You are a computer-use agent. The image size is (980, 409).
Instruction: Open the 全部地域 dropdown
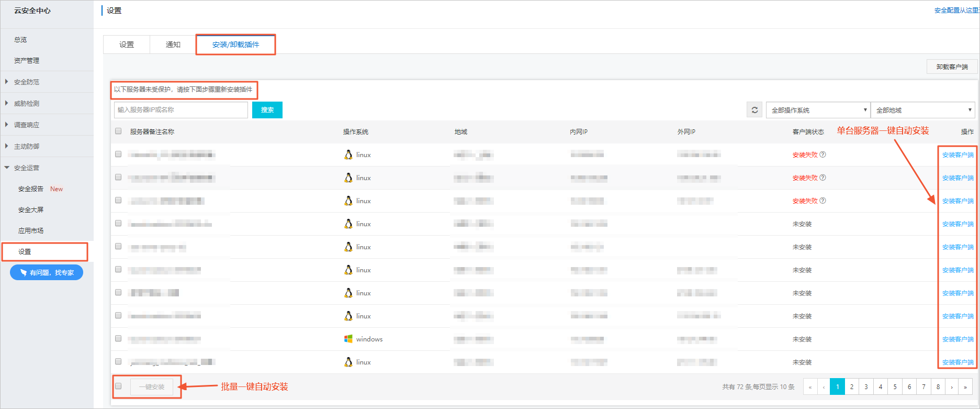point(922,110)
